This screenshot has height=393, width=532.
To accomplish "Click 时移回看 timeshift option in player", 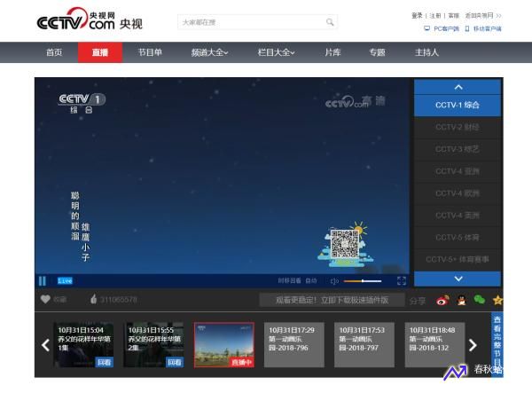I will (289, 280).
